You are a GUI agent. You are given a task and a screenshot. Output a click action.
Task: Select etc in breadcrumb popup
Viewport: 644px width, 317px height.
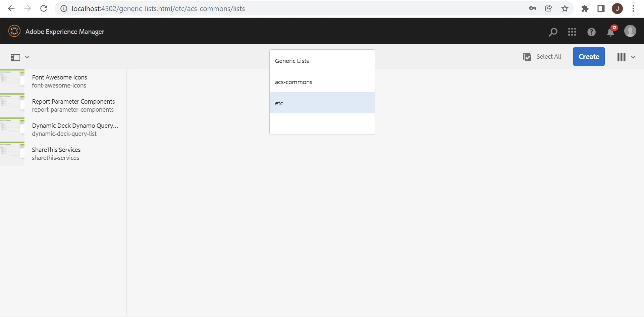(322, 103)
